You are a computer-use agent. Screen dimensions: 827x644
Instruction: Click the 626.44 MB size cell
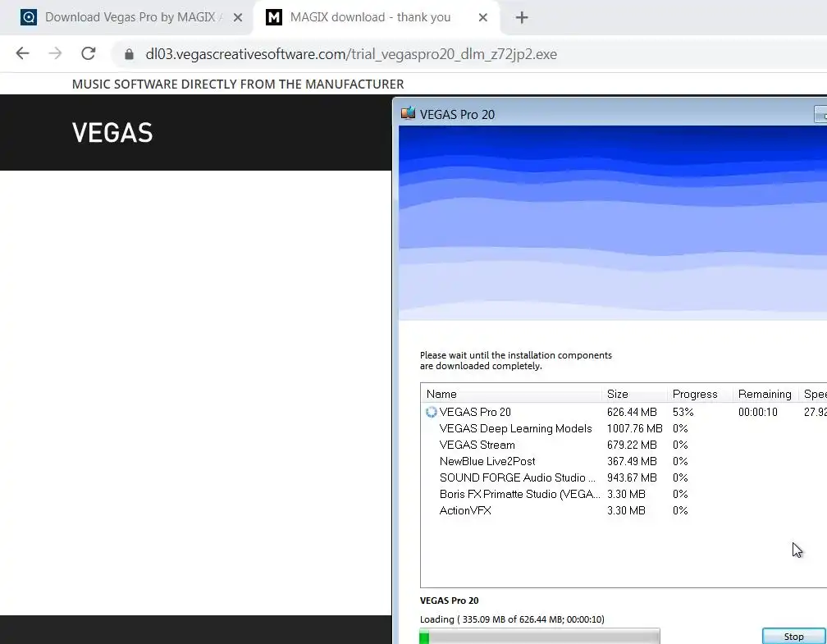[x=632, y=412]
